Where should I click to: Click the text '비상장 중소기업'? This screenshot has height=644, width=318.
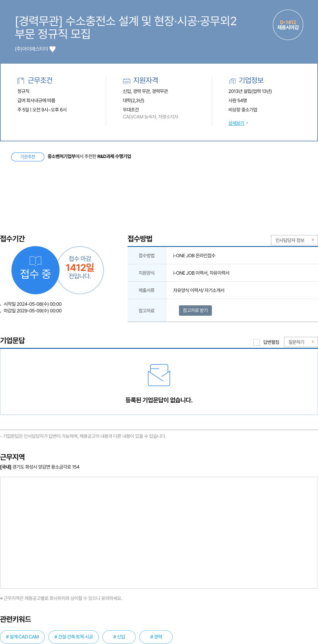(x=243, y=110)
